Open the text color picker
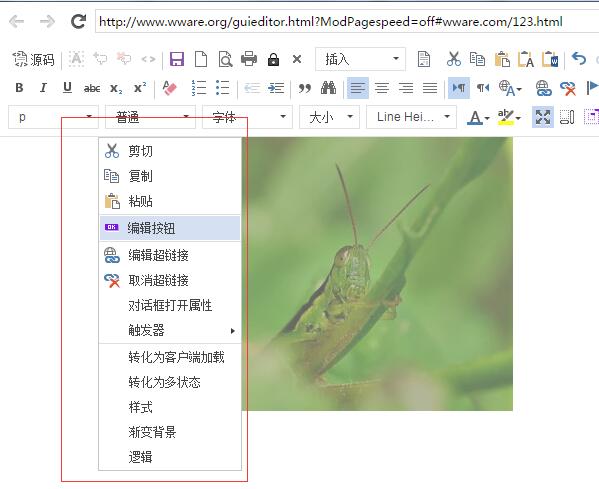 click(x=478, y=117)
